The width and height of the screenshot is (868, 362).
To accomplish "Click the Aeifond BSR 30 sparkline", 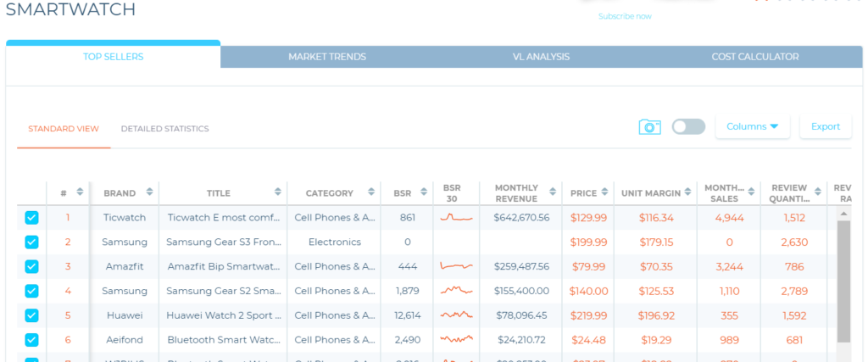I will point(457,339).
